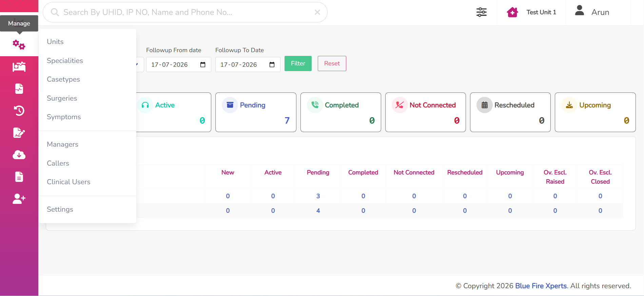Click the Active headset icon

pos(145,105)
